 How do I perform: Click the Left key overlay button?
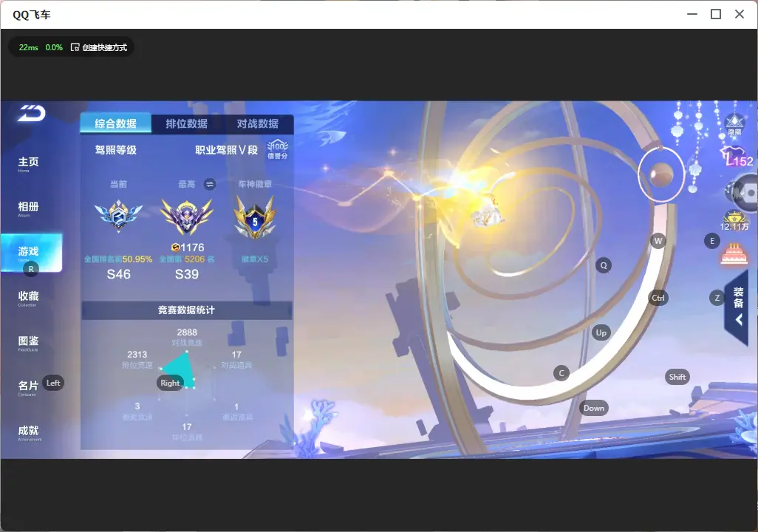click(53, 383)
